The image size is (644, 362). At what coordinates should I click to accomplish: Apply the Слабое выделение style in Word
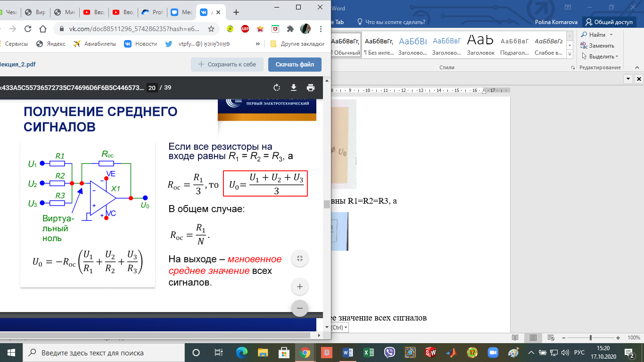click(549, 45)
